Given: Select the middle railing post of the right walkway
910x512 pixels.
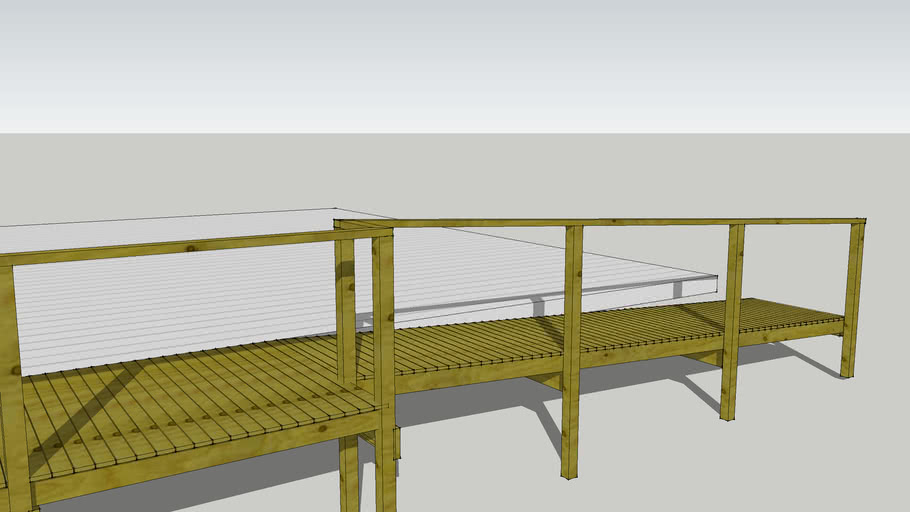Looking at the screenshot, I should [x=572, y=350].
